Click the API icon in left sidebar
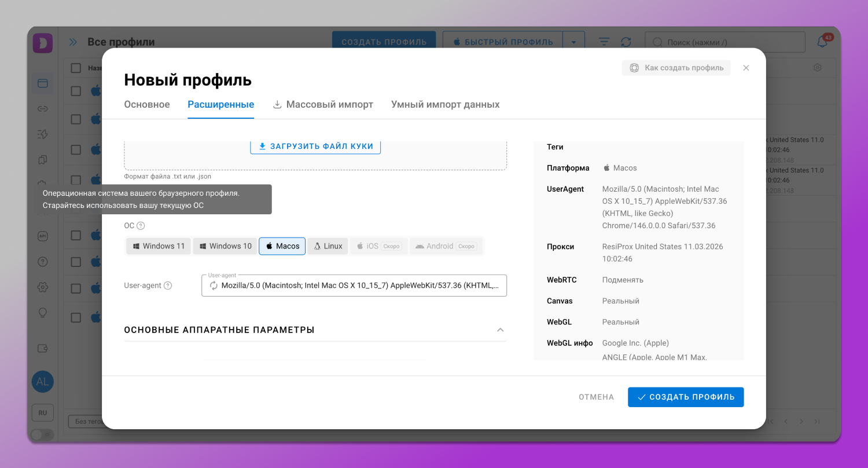 coord(42,236)
